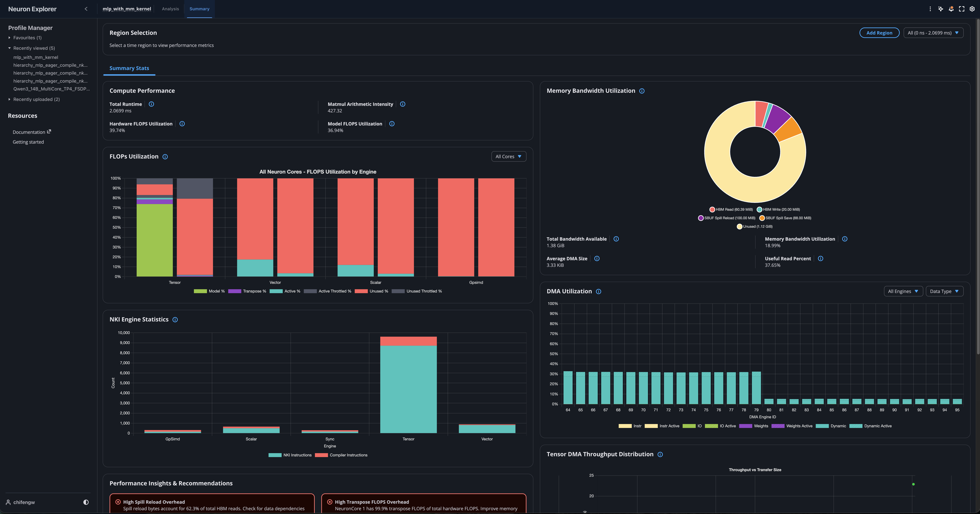
Task: Select the Summary Stats tab
Action: click(x=129, y=68)
